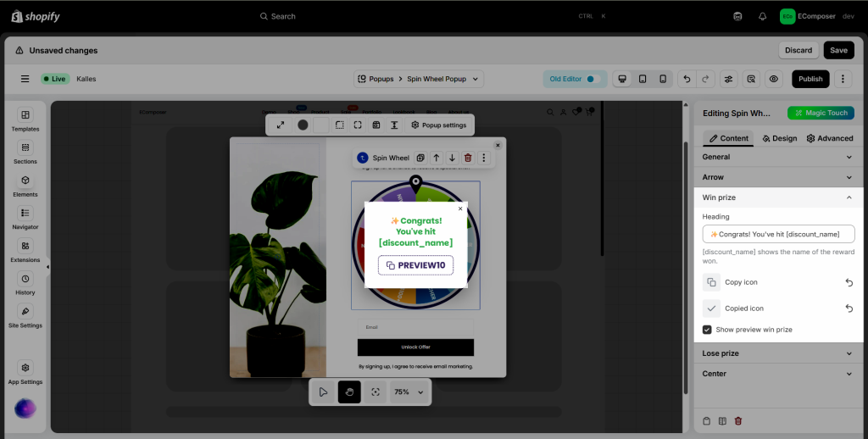The width and height of the screenshot is (868, 439).
Task: Switch to mobile device preview
Action: pyautogui.click(x=663, y=79)
